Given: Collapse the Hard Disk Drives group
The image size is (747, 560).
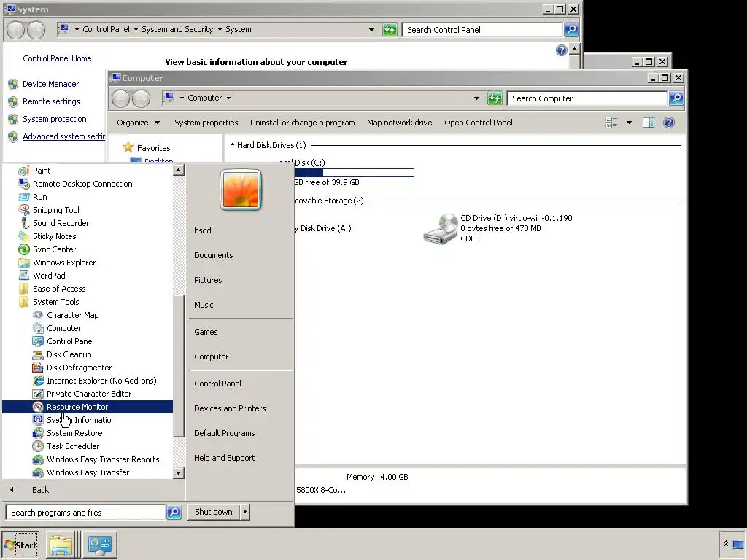Looking at the screenshot, I should tap(232, 145).
